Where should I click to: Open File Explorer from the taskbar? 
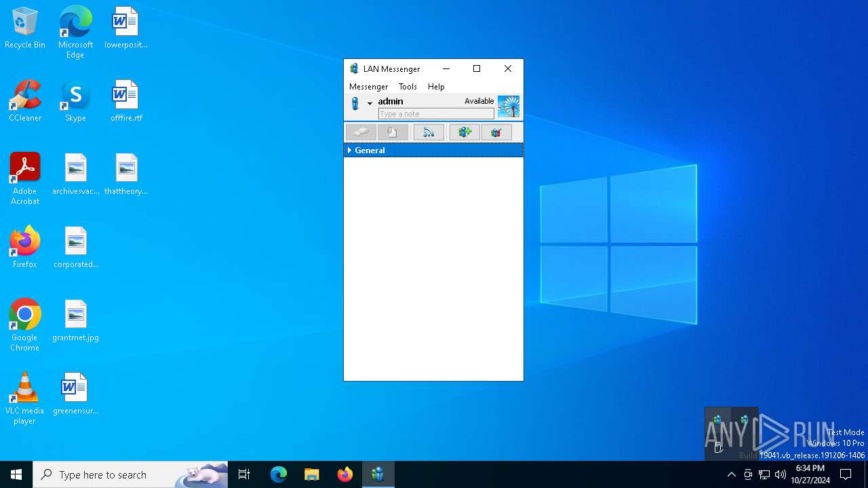click(x=312, y=474)
